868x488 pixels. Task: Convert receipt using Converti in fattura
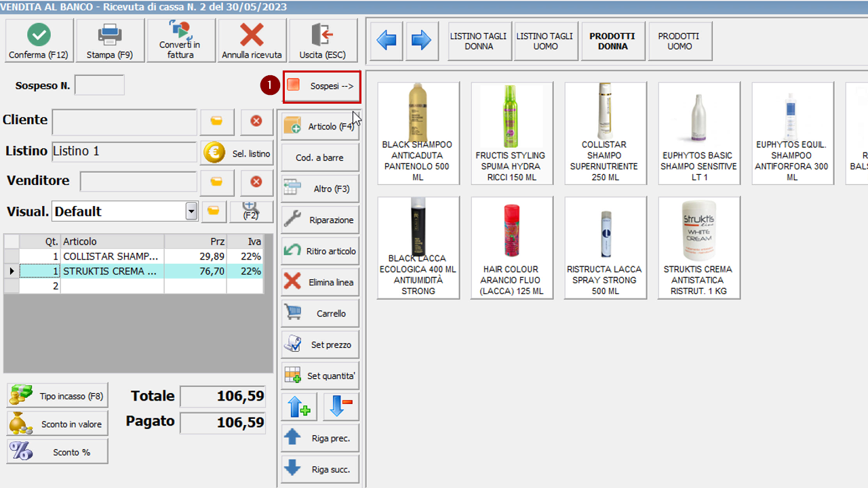[181, 41]
